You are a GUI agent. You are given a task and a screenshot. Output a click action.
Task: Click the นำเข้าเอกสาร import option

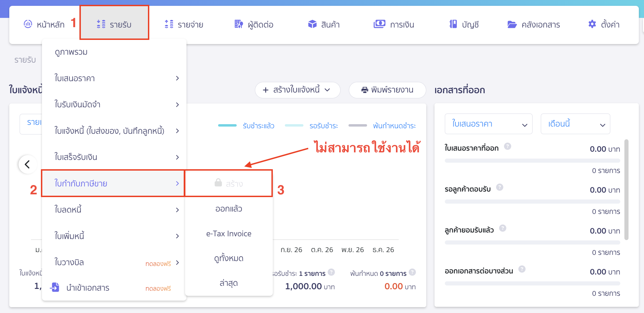click(89, 288)
